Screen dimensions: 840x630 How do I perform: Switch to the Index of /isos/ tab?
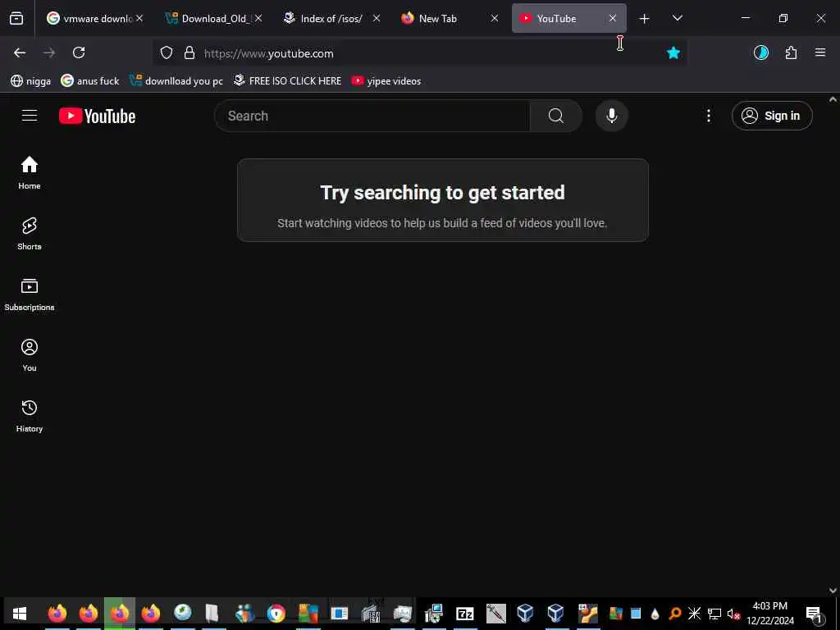pos(332,18)
